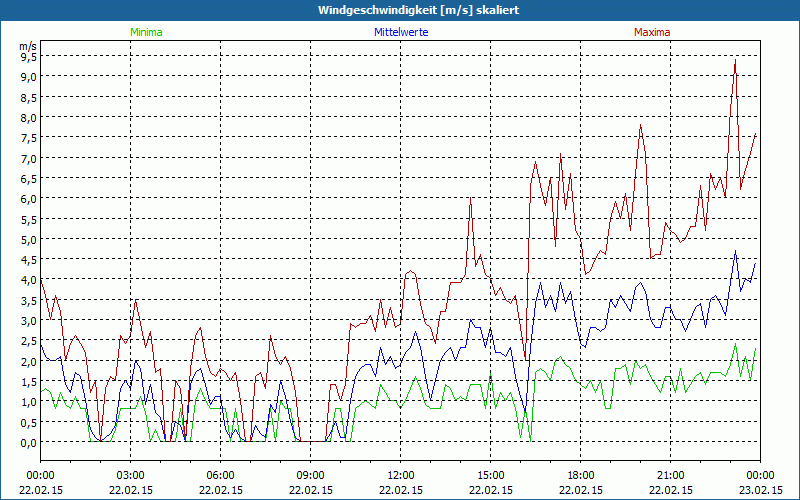The width and height of the screenshot is (800, 500).
Task: Click the 9,5 y-axis value
Action: (x=28, y=57)
